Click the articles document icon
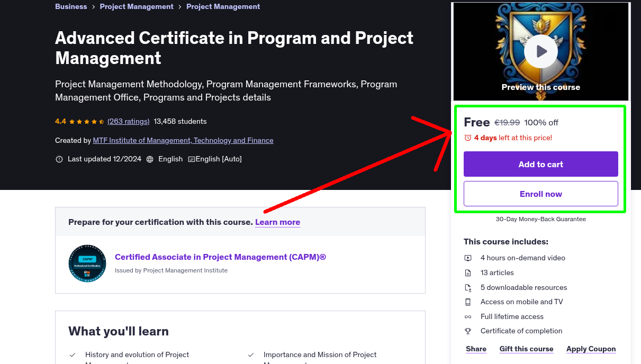 click(x=468, y=273)
